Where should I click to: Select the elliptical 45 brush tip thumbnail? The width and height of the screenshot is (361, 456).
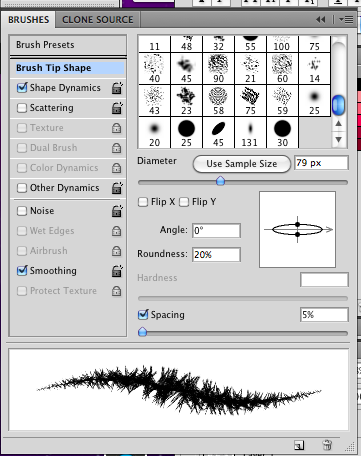[x=218, y=133]
